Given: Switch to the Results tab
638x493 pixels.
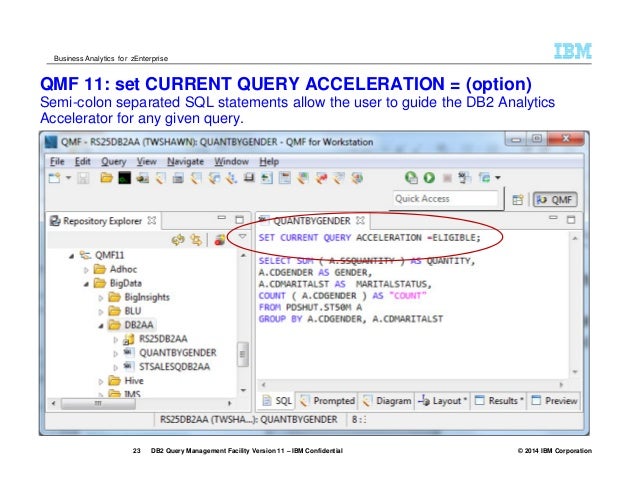Looking at the screenshot, I should (499, 401).
